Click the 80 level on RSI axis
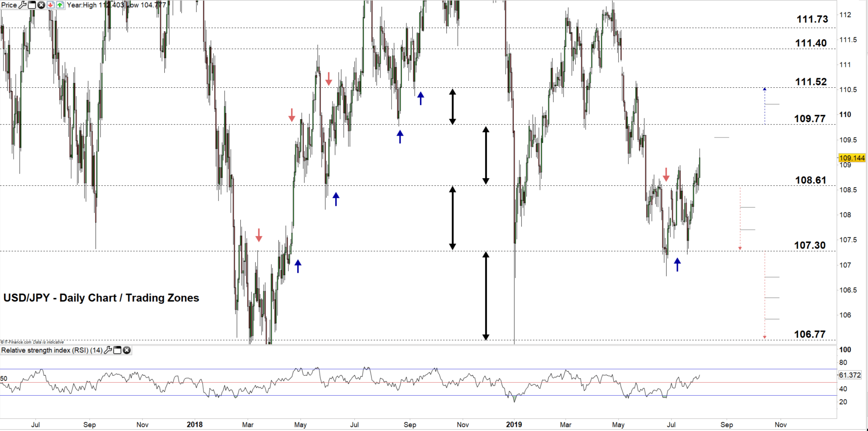The height and width of the screenshot is (431, 868). (843, 363)
